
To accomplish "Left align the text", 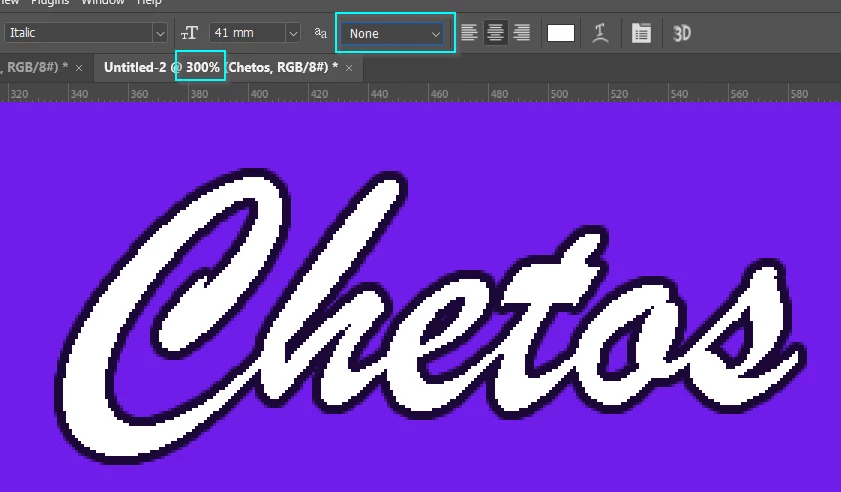I will pos(469,33).
